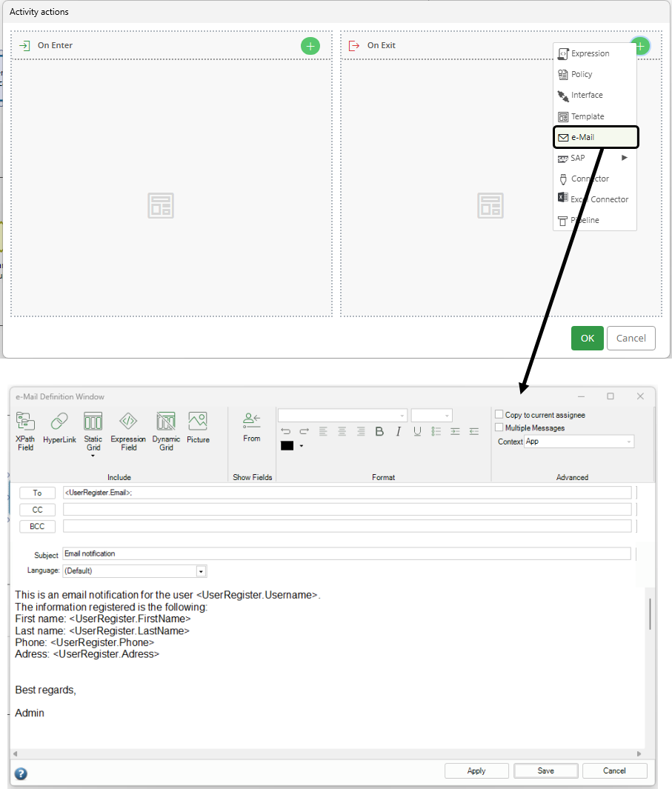Center-align the email text
672x789 pixels.
click(342, 431)
